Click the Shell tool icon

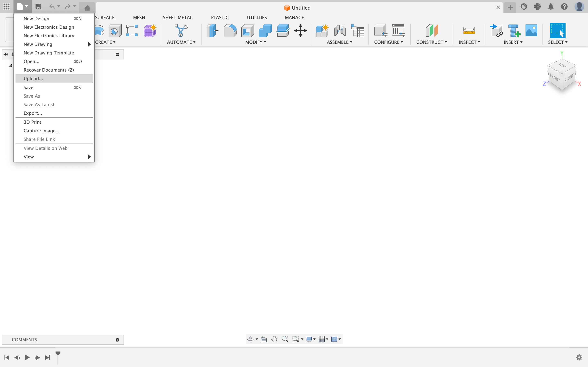(247, 31)
